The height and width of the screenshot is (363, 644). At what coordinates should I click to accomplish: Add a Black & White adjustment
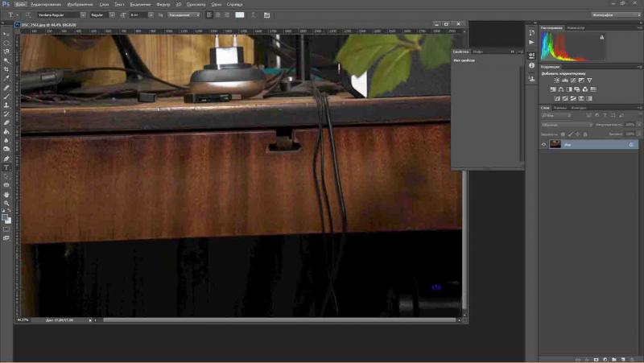click(569, 89)
